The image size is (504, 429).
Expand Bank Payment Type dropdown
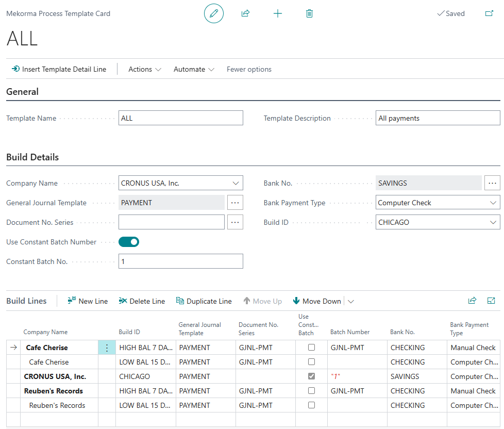click(493, 203)
